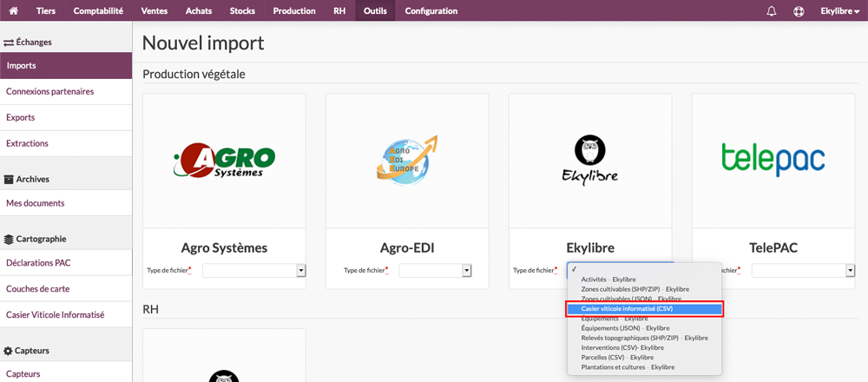The height and width of the screenshot is (382, 868).
Task: Click the Agro-EDI card title
Action: (407, 247)
